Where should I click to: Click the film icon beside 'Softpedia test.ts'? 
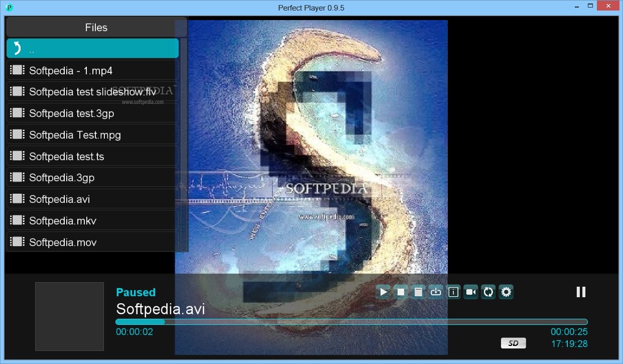tap(18, 156)
